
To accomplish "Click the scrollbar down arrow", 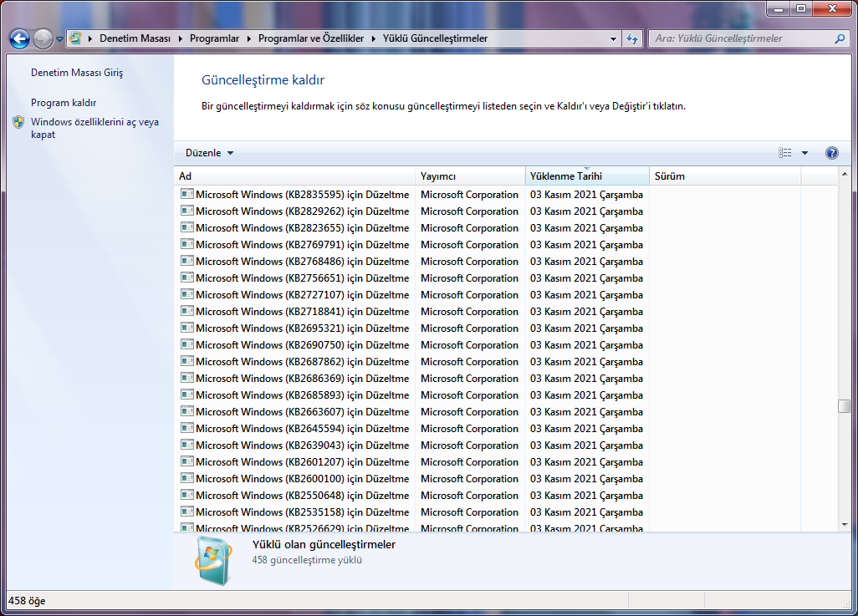I will pyautogui.click(x=845, y=525).
